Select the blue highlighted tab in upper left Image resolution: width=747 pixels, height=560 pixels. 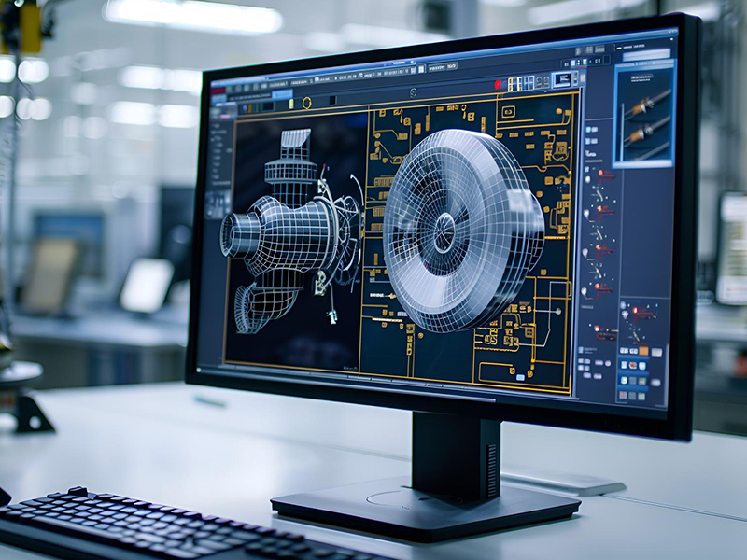pyautogui.click(x=282, y=94)
